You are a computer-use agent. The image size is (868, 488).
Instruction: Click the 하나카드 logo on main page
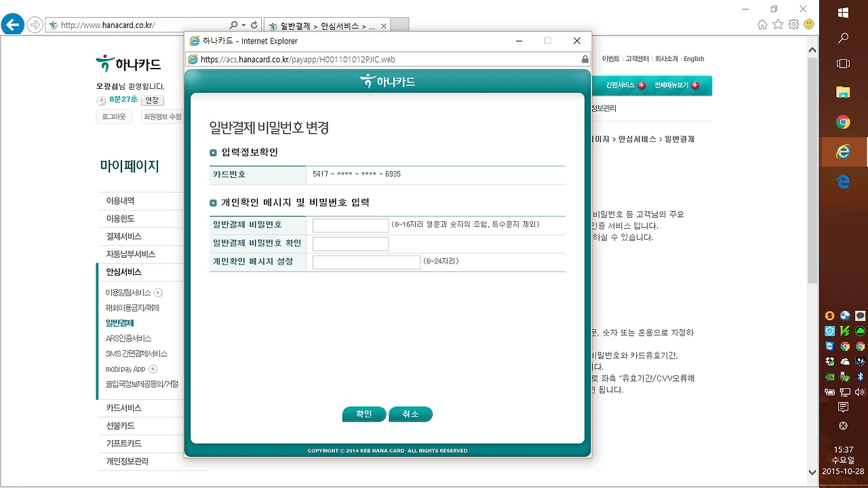pyautogui.click(x=128, y=64)
